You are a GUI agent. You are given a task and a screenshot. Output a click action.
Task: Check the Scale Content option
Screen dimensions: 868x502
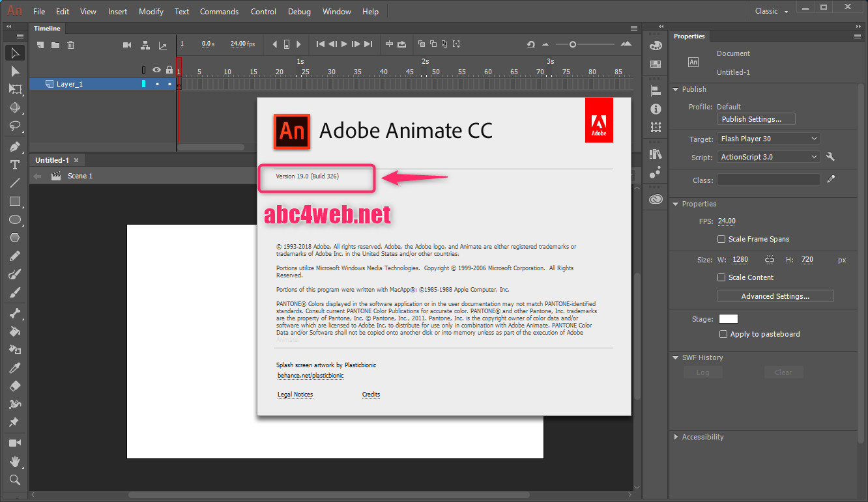pos(721,277)
